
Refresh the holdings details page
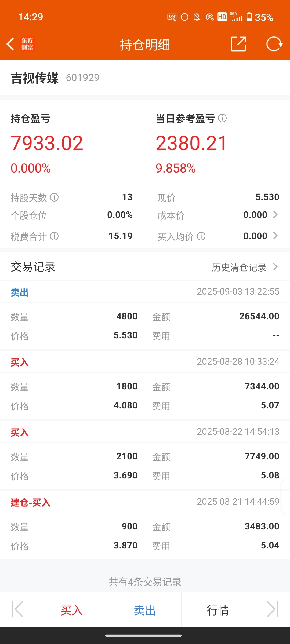pos(274,44)
